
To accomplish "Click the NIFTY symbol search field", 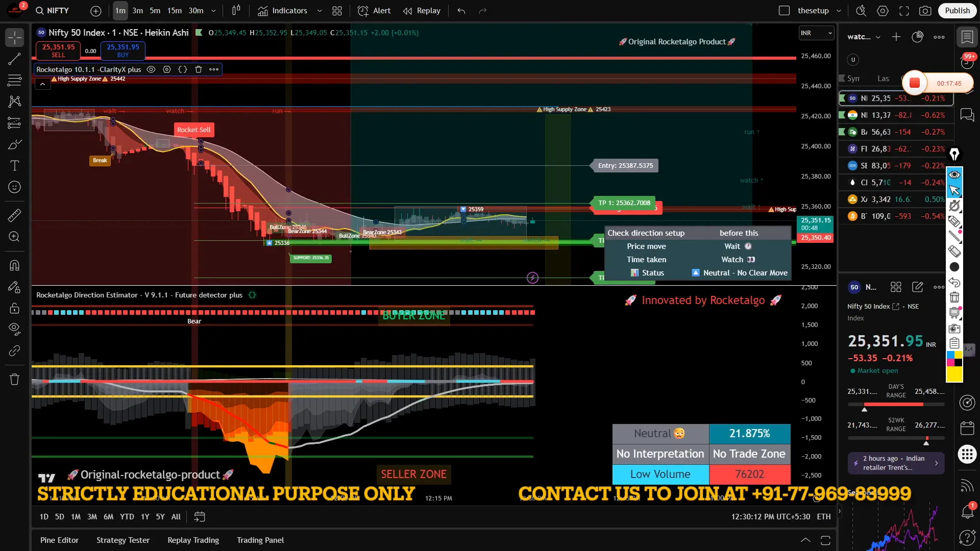I will [x=53, y=11].
